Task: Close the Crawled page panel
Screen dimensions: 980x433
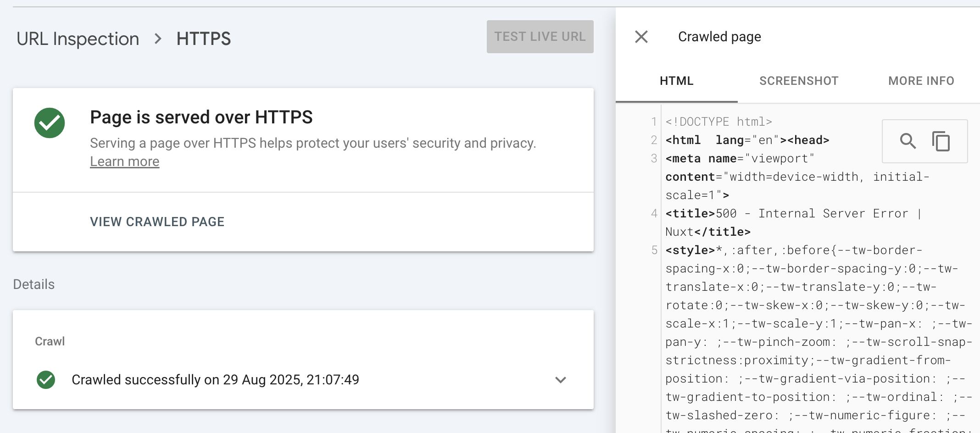Action: pos(641,37)
